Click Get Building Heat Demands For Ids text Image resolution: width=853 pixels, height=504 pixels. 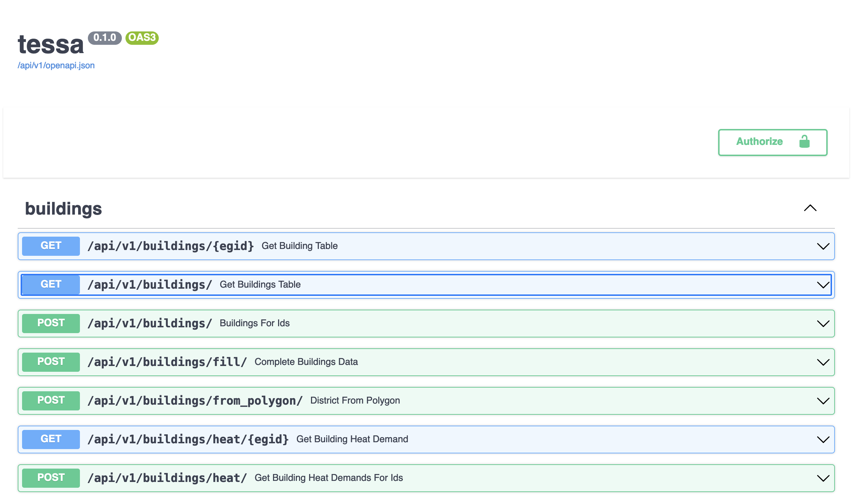click(x=329, y=478)
